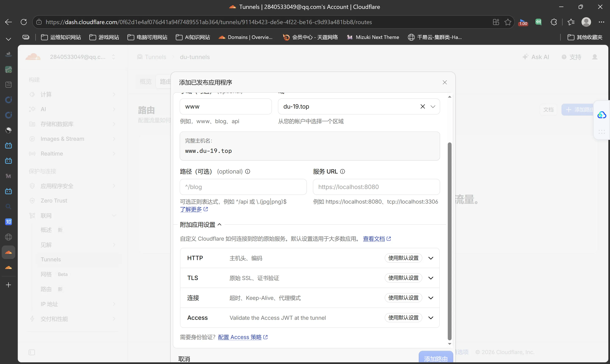
Task: Open the Mizuki Next Theme bookmark
Action: point(373,37)
